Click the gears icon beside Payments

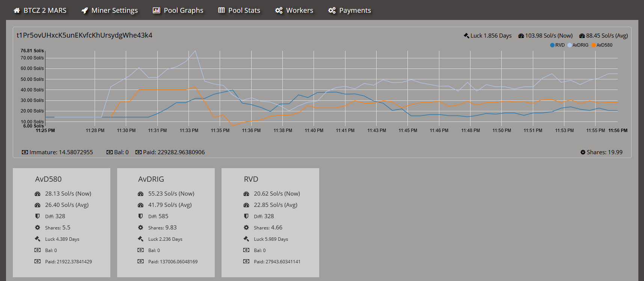332,11
